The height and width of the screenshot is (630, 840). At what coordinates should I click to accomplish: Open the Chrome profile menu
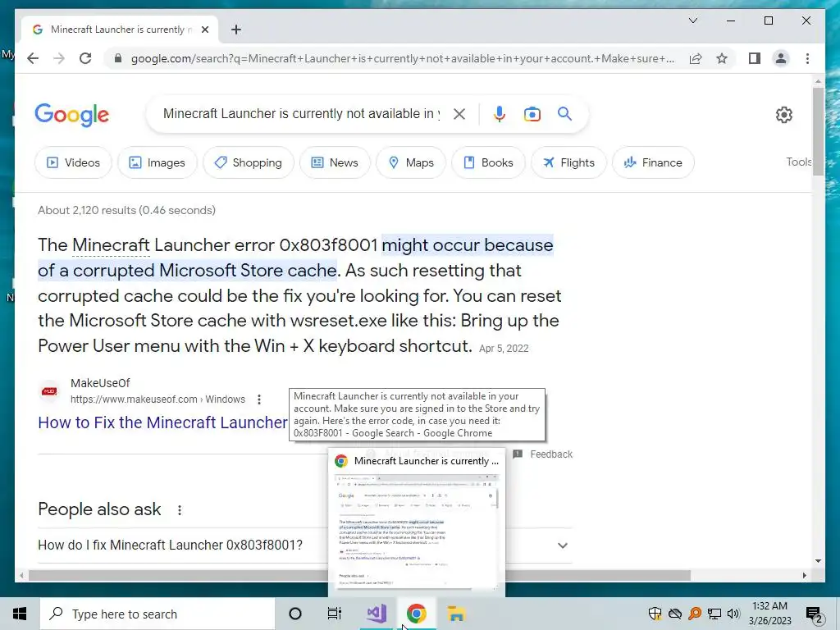coord(781,58)
